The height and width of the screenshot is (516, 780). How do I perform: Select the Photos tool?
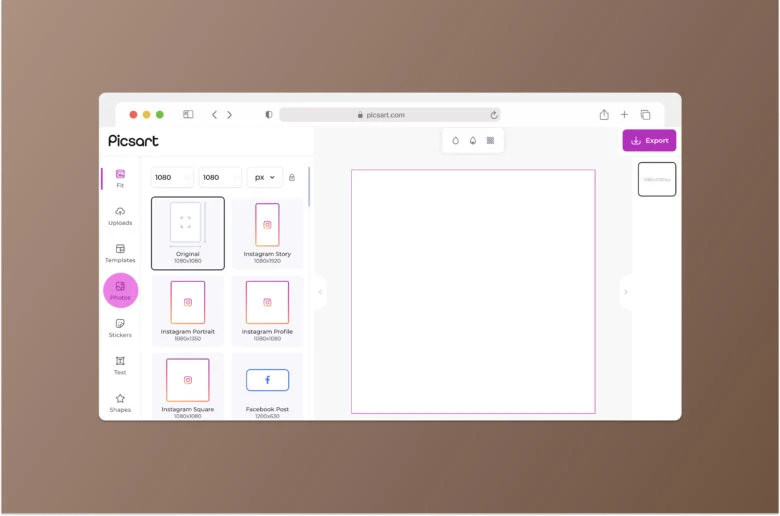click(120, 290)
